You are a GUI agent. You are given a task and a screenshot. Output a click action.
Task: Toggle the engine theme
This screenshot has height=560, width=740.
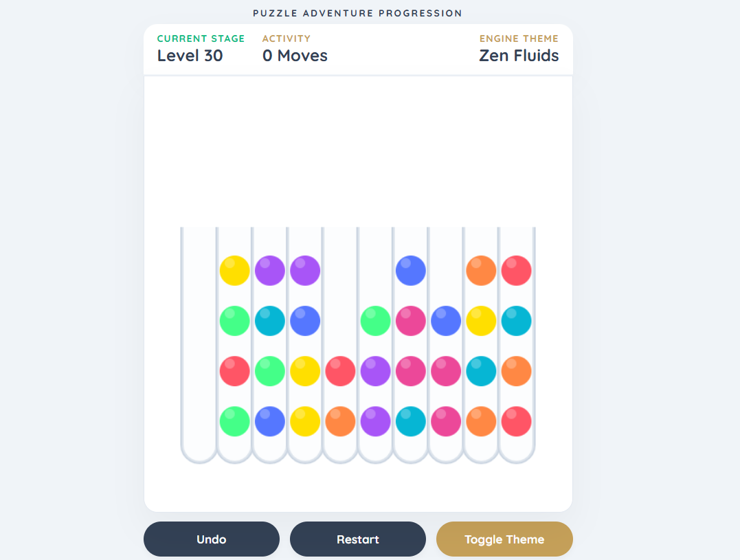click(504, 539)
